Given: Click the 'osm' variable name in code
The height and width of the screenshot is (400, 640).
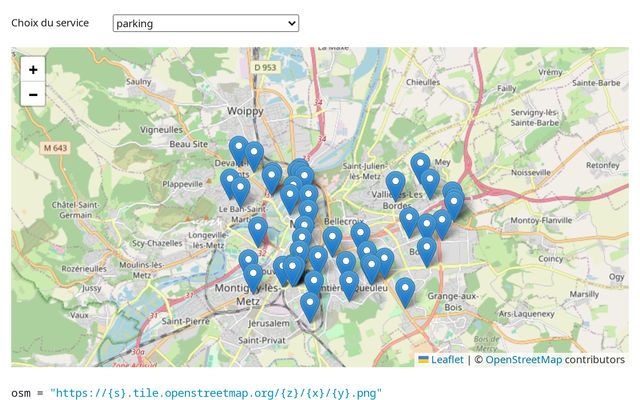Looking at the screenshot, I should (x=21, y=393).
